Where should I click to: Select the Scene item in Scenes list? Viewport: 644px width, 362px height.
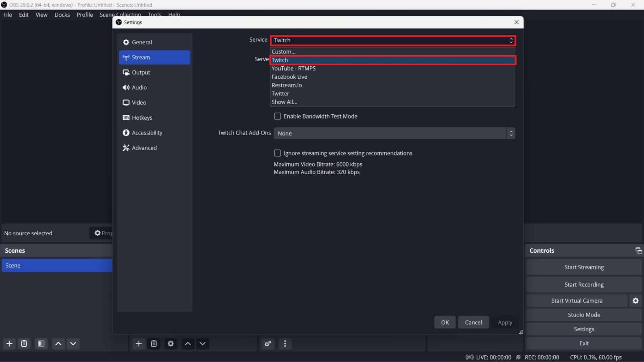pyautogui.click(x=57, y=265)
